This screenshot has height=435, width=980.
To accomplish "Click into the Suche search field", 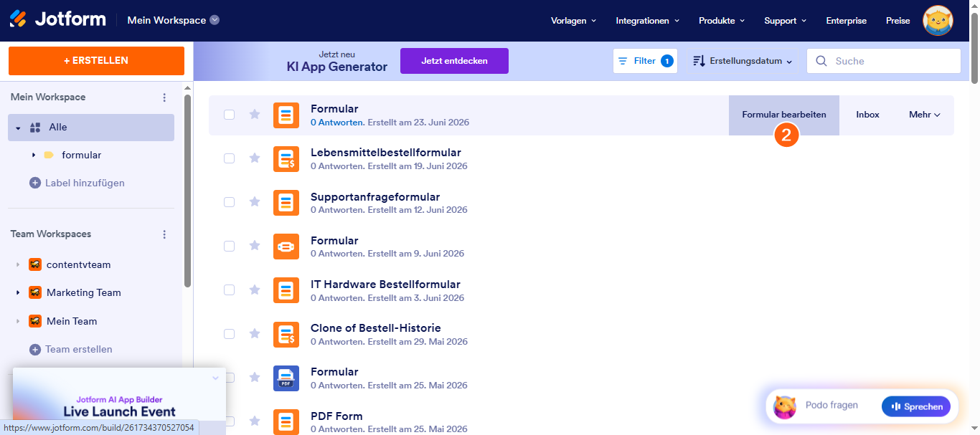I will tap(884, 61).
